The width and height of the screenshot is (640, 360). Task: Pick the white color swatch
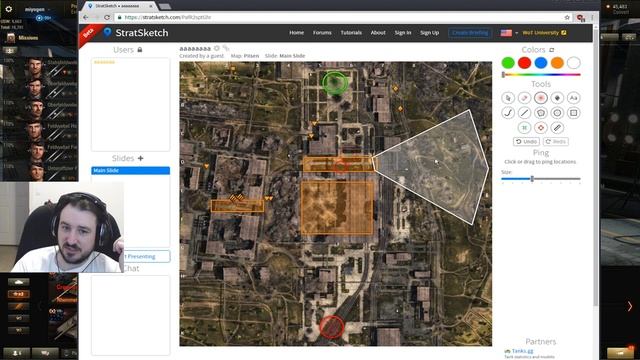click(573, 63)
